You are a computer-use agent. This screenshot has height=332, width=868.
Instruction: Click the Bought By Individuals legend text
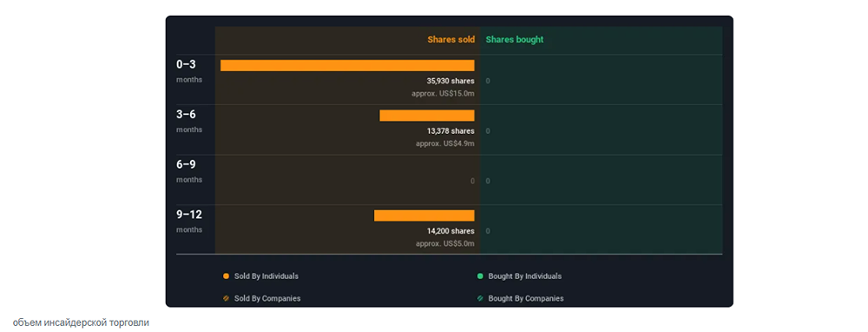click(x=525, y=276)
